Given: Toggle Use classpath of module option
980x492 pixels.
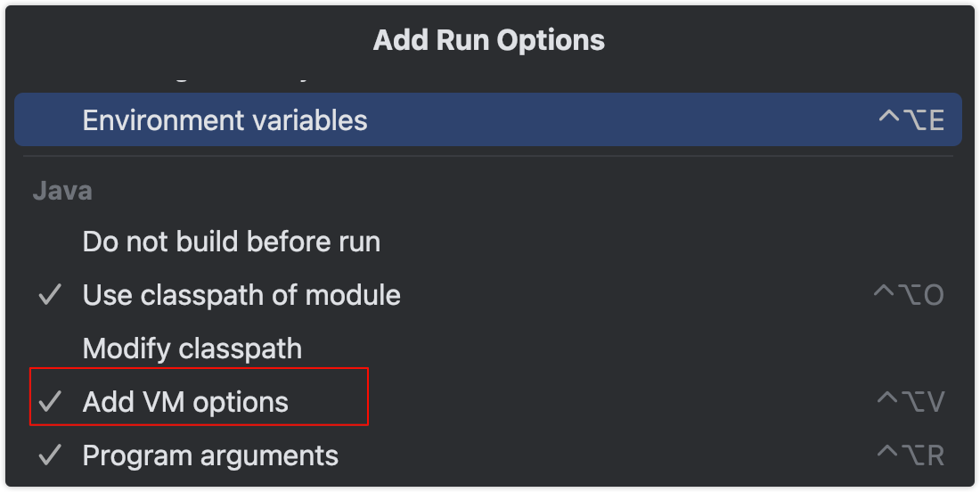Looking at the screenshot, I should (x=241, y=295).
